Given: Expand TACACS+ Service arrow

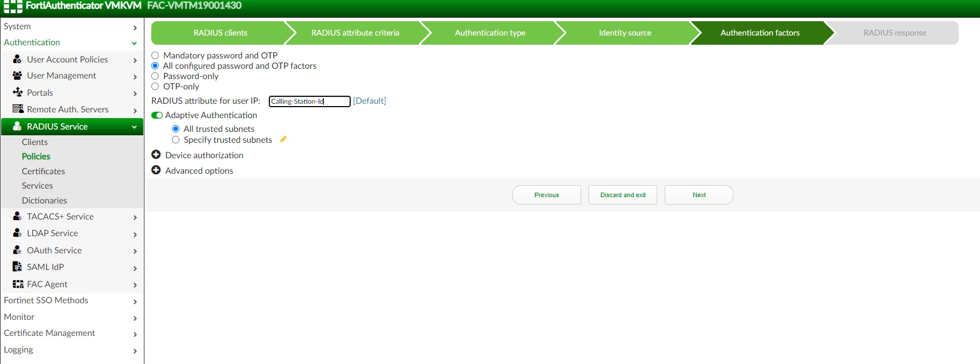Looking at the screenshot, I should pos(135,217).
